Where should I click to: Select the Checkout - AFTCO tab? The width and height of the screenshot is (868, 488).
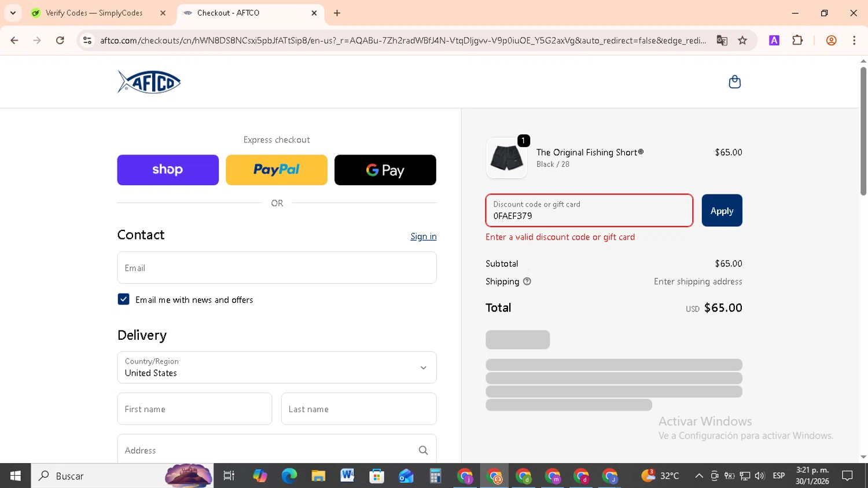pos(229,13)
